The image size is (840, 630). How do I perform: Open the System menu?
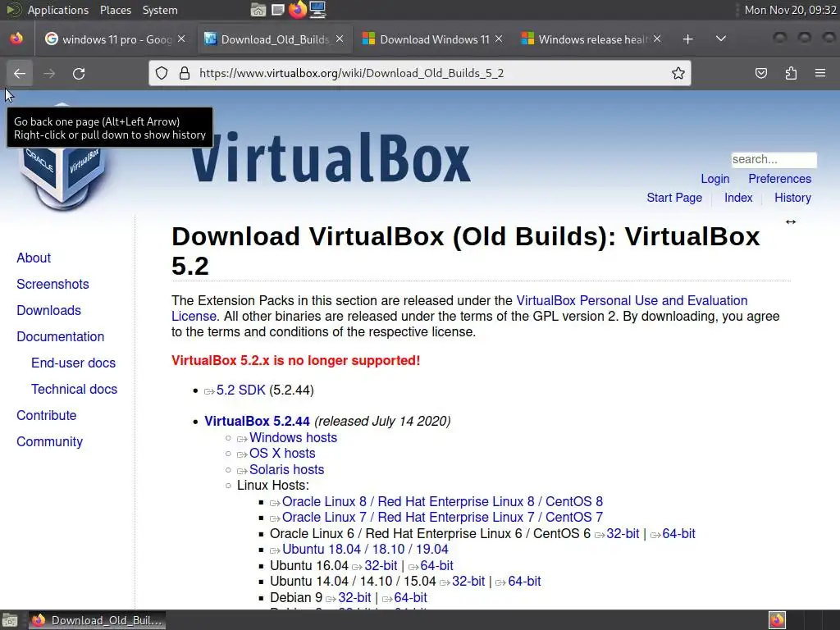[x=160, y=10]
